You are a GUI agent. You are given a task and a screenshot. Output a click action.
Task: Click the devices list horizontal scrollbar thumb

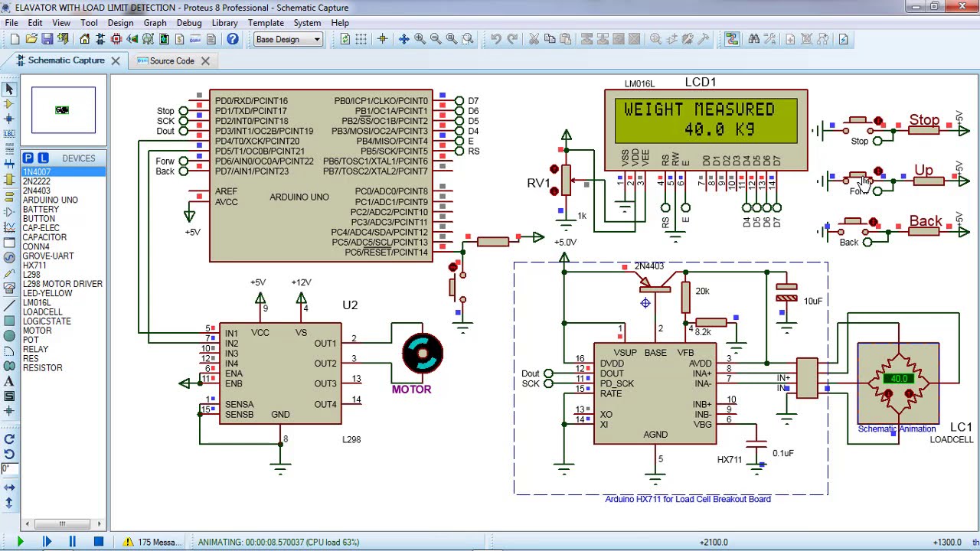pyautogui.click(x=61, y=524)
